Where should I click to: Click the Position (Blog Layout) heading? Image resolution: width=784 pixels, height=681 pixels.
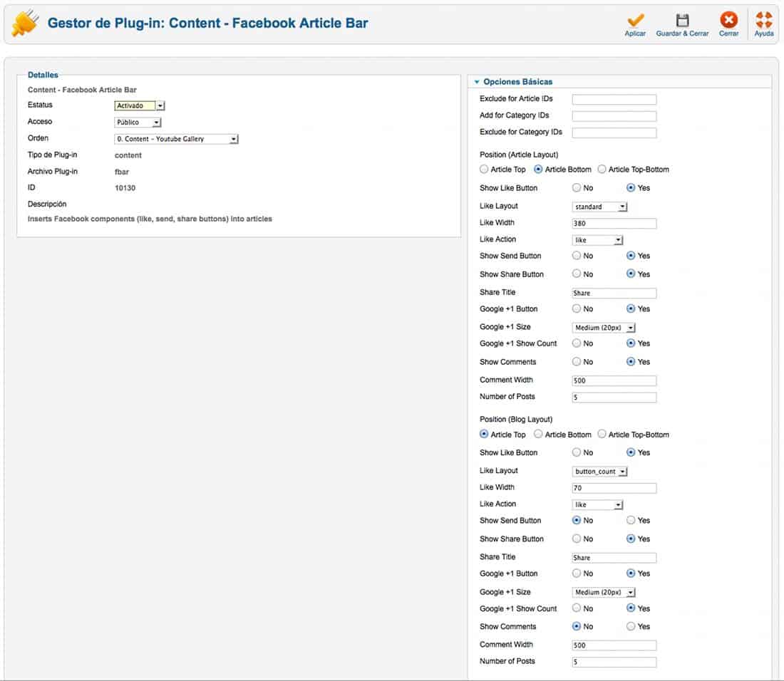point(516,419)
